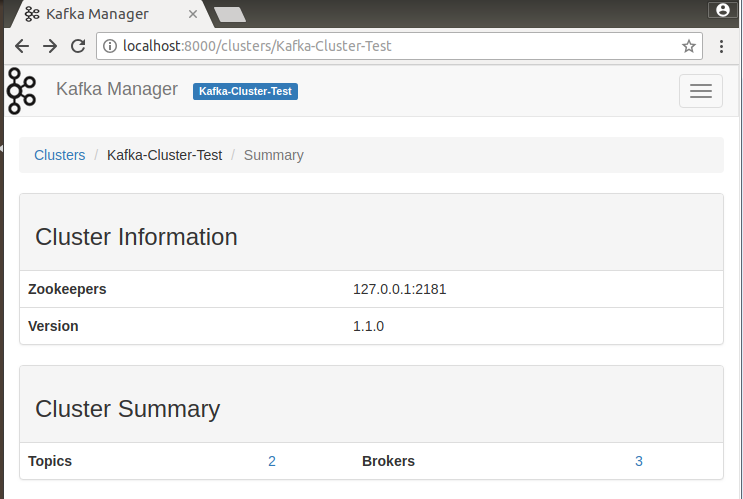Viewport: 743px width, 499px height.
Task: Click the site info icon in address bar
Action: pos(110,46)
